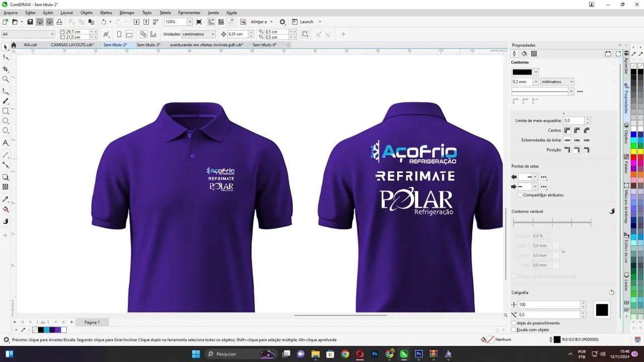Open the Options gear icon

tap(282, 22)
